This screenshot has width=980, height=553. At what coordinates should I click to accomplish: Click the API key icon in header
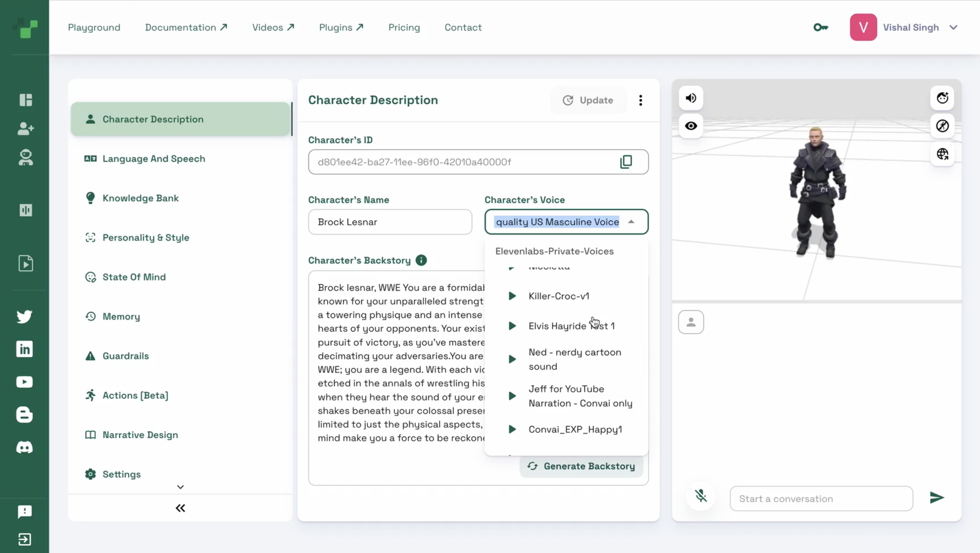tap(821, 28)
